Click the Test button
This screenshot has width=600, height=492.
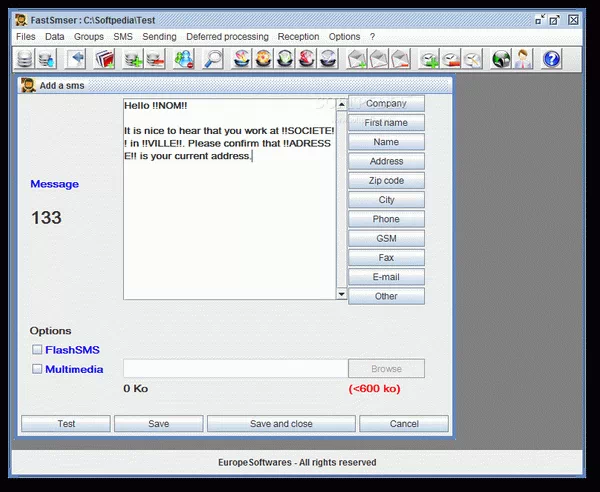(66, 424)
